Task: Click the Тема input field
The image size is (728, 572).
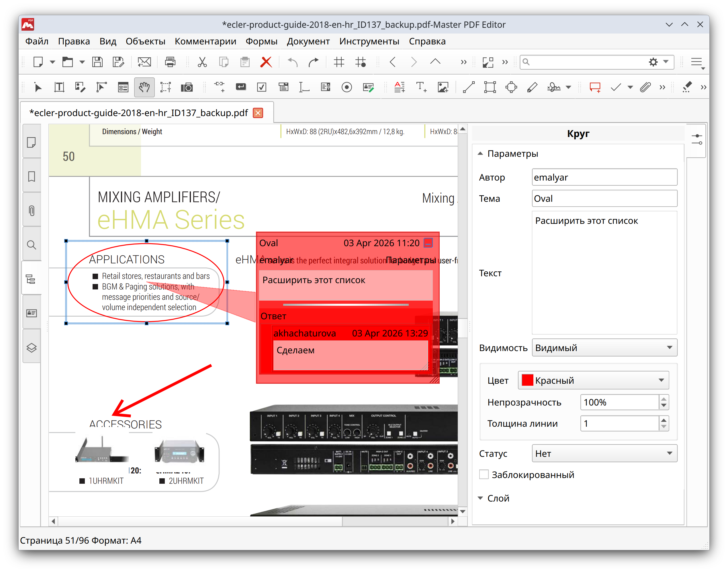Action: point(604,199)
